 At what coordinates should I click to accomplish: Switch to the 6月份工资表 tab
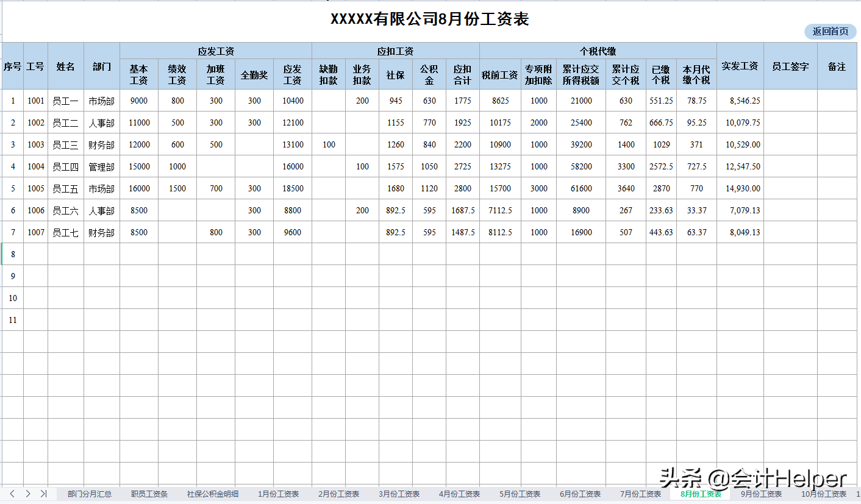581,494
